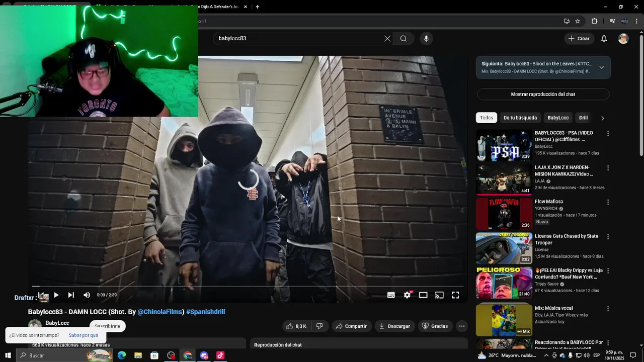
Task: Send thanks with Gracias button
Action: coord(435,326)
